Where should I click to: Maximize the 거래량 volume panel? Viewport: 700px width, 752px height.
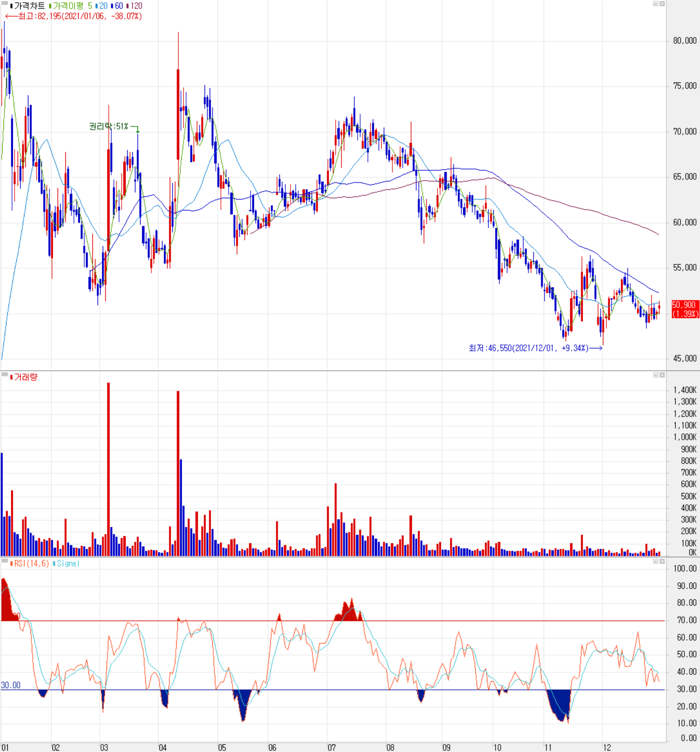pyautogui.click(x=656, y=375)
